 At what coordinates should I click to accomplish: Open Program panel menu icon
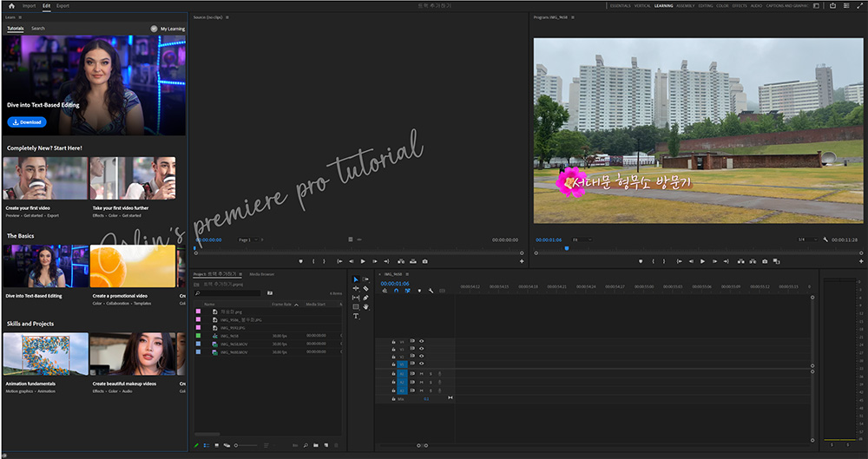[573, 17]
